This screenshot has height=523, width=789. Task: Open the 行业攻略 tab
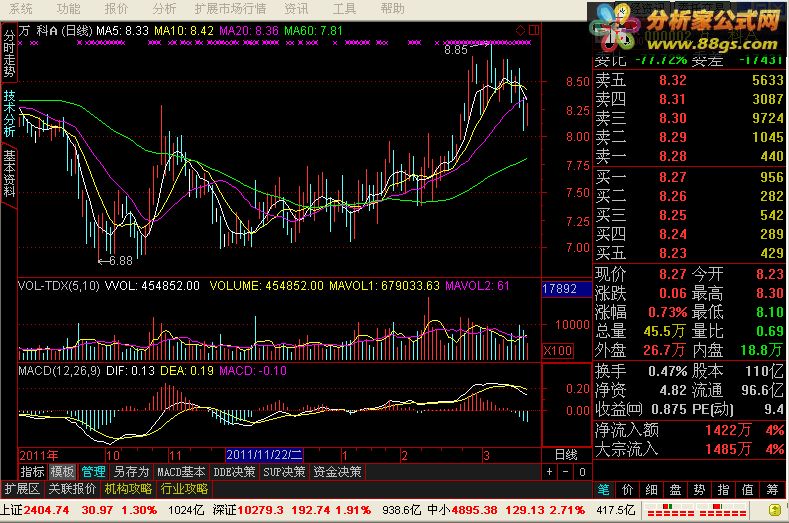tap(184, 489)
